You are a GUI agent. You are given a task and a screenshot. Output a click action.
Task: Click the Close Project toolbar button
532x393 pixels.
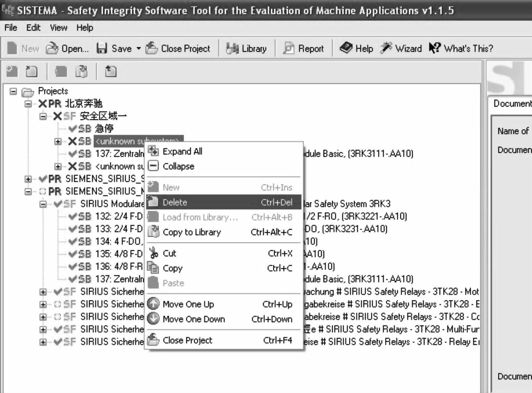[x=178, y=48]
